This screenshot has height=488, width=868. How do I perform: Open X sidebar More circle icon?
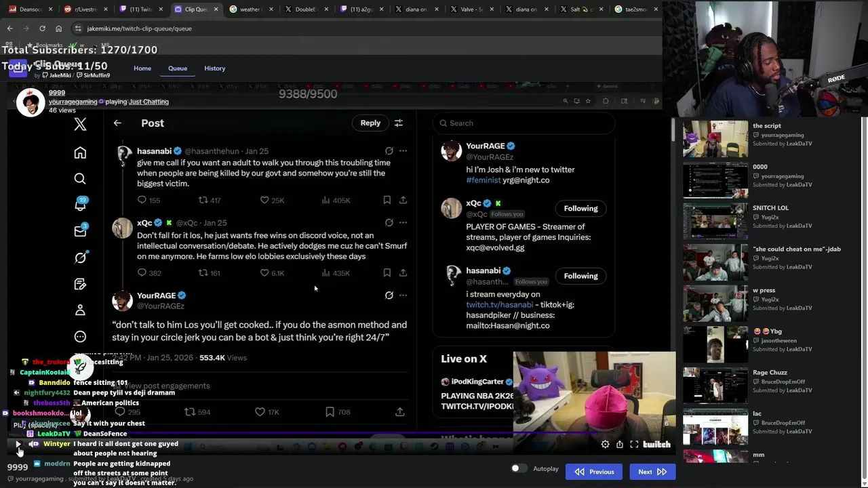click(80, 336)
